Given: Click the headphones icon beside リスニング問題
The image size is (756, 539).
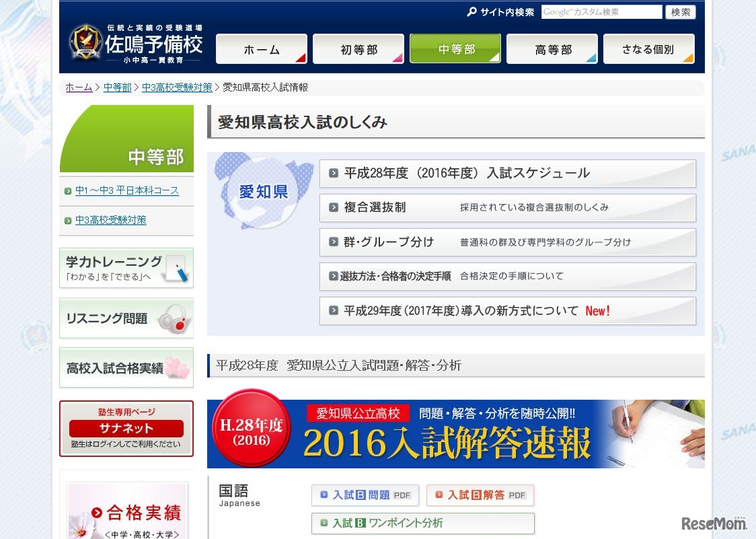Looking at the screenshot, I should (174, 320).
